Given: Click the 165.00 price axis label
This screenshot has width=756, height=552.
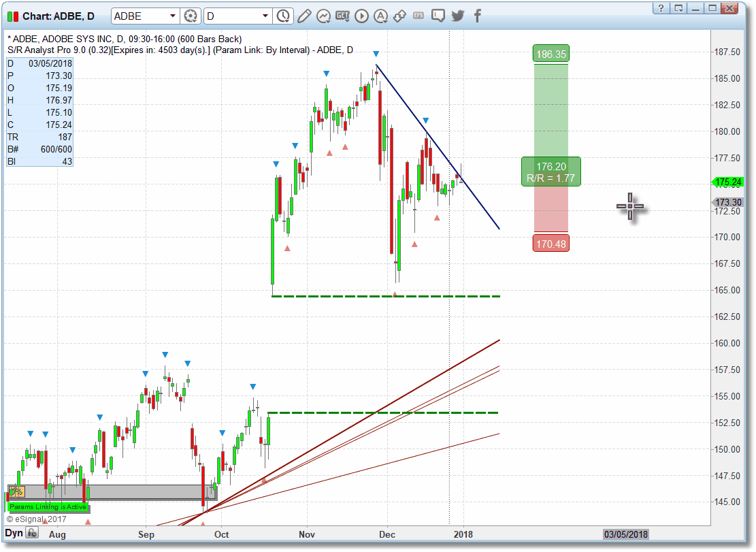Looking at the screenshot, I should point(727,290).
